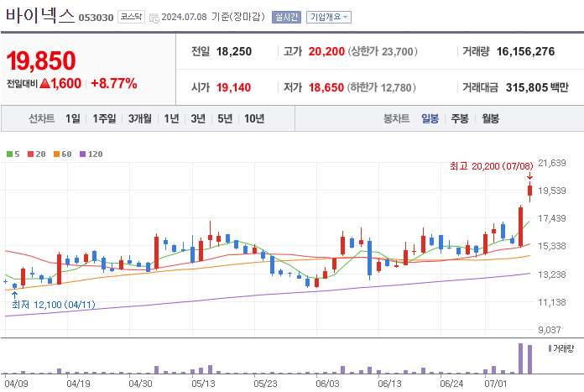Screen dimensions: 584x392
Task: Click the purple 거래량 legend swatch
Action: 550,348
